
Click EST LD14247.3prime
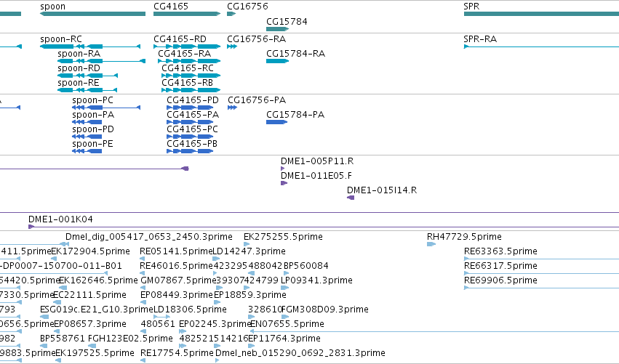pos(249,251)
